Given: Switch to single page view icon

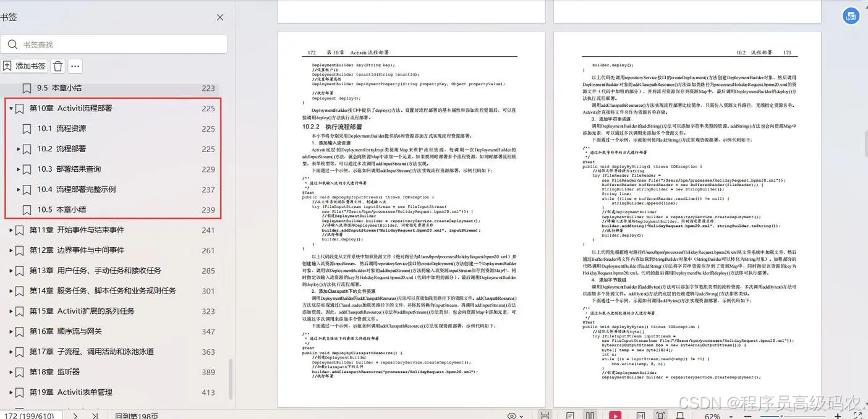Looking at the screenshot, I should tap(570, 416).
